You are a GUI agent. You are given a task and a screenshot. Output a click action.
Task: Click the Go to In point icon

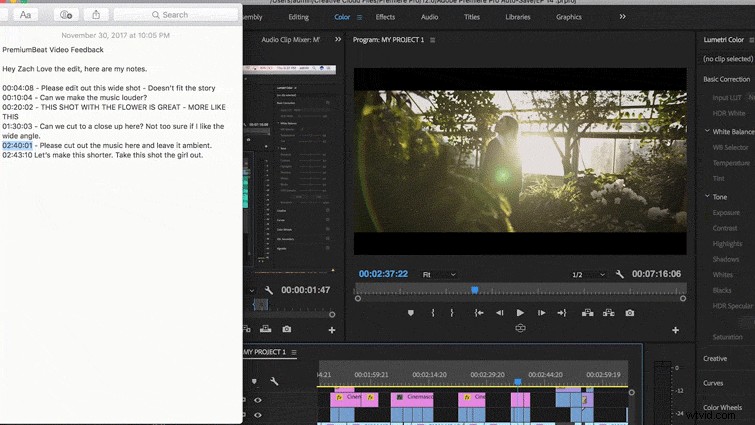(x=479, y=313)
